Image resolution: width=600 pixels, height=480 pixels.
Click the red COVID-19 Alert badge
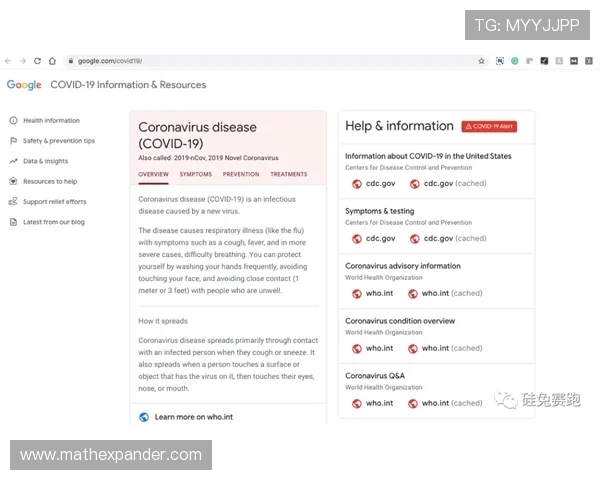pos(489,127)
